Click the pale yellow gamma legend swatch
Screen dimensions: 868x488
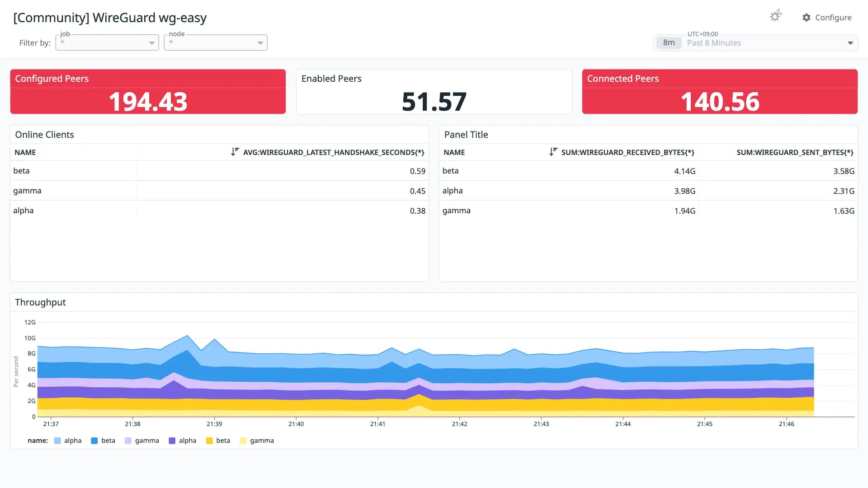tap(243, 441)
